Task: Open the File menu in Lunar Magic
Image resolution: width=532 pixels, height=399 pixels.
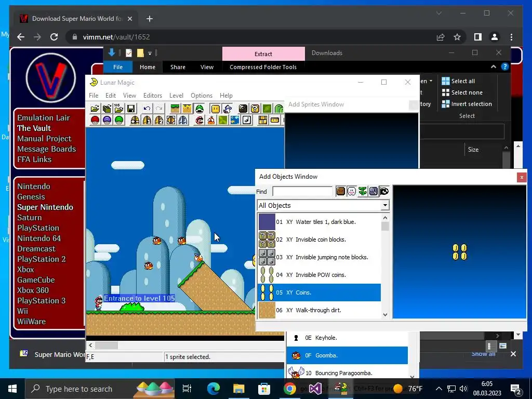Action: tap(94, 96)
